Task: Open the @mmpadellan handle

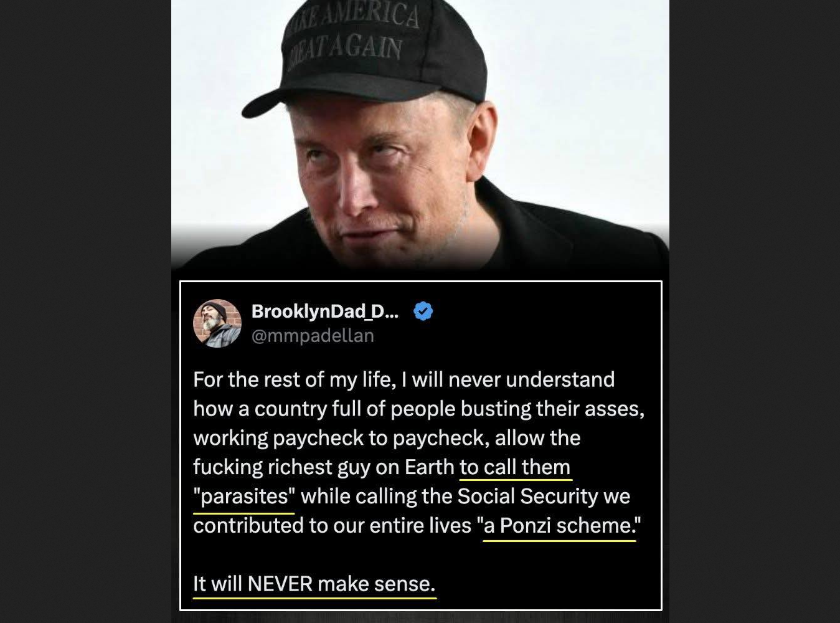Action: coord(313,336)
